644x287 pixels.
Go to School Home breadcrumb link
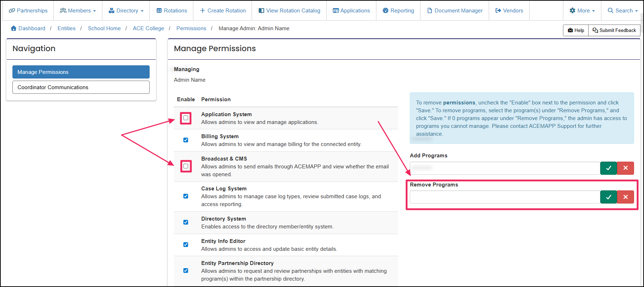(104, 28)
